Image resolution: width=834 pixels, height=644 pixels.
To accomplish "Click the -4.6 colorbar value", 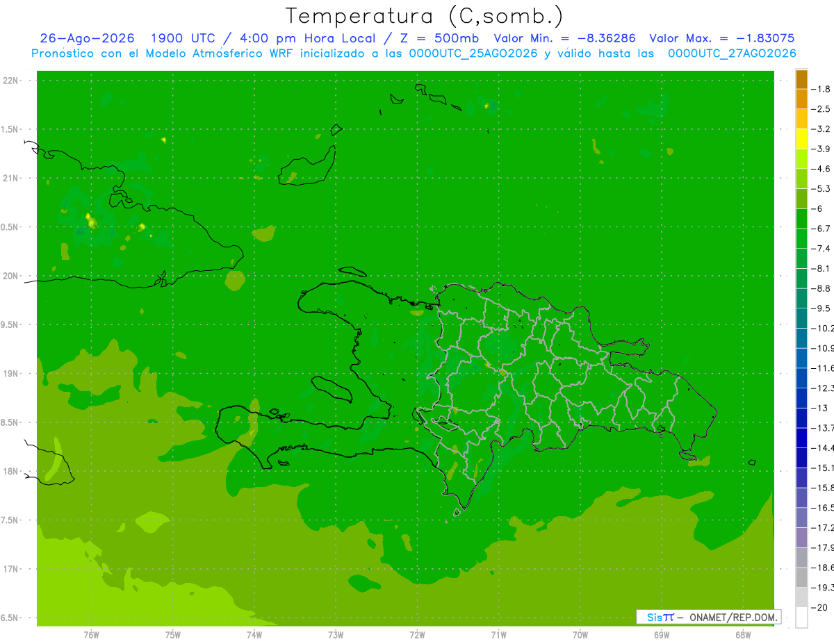I will (x=821, y=169).
